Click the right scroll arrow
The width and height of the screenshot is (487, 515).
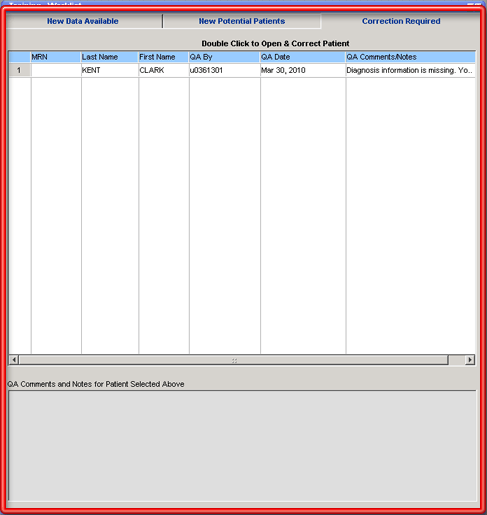click(x=470, y=360)
